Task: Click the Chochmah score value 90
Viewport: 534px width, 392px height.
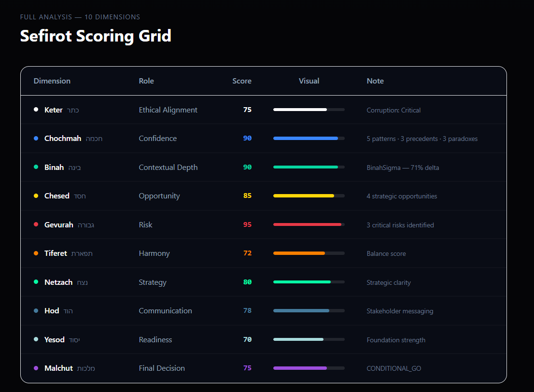Action: (247, 139)
